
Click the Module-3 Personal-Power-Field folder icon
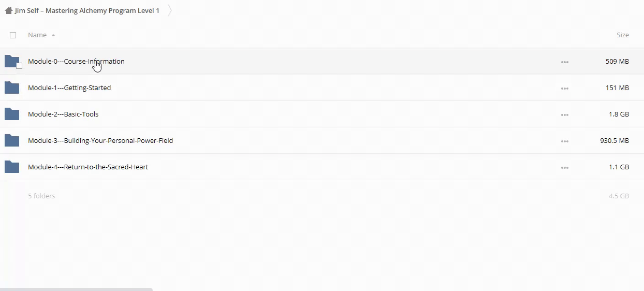point(11,140)
